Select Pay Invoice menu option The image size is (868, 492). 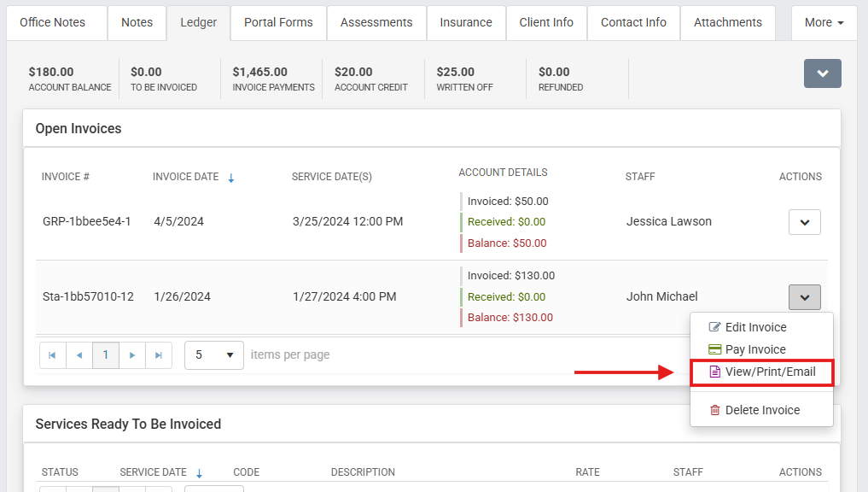(x=761, y=349)
